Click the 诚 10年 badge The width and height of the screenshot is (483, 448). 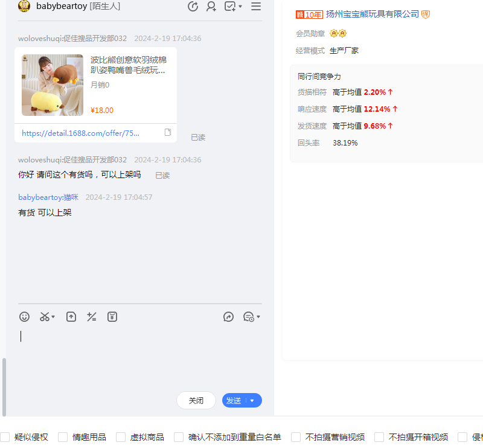309,14
